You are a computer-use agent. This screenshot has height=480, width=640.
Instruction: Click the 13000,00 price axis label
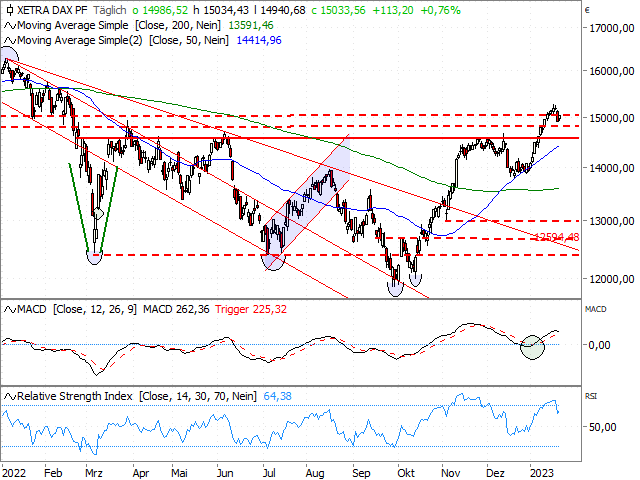point(611,221)
